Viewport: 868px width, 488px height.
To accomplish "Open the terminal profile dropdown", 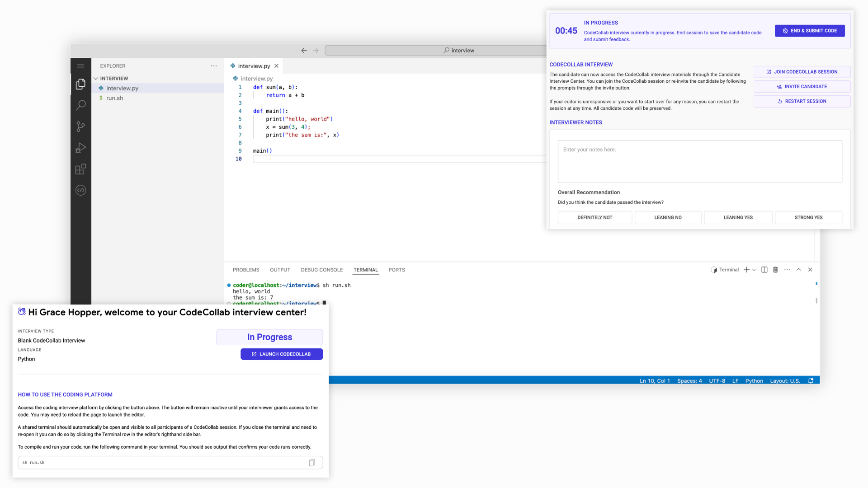I will (x=753, y=270).
